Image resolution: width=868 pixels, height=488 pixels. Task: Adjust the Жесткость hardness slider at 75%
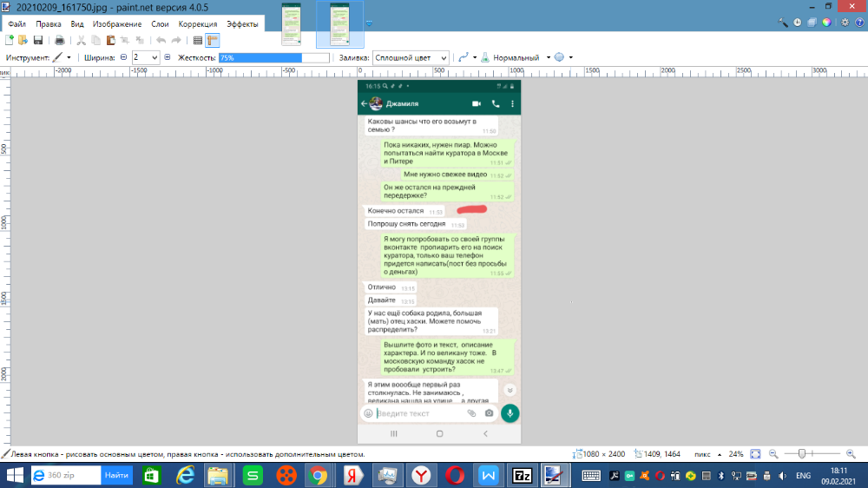274,57
